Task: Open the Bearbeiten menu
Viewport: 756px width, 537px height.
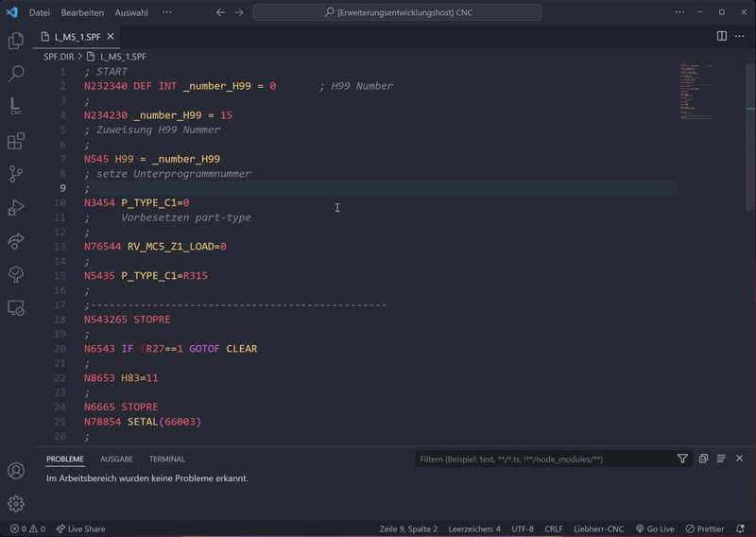Action: point(82,12)
